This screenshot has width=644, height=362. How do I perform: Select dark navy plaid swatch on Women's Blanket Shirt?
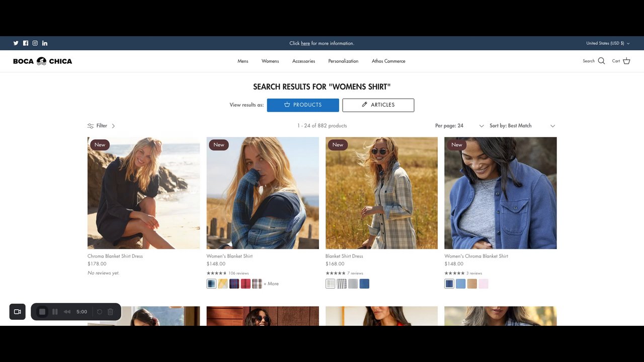[234, 284]
